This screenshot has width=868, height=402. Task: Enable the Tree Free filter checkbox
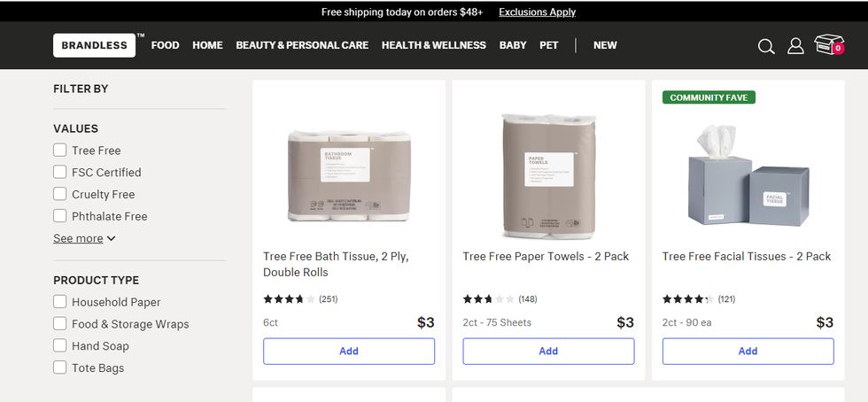pyautogui.click(x=60, y=151)
